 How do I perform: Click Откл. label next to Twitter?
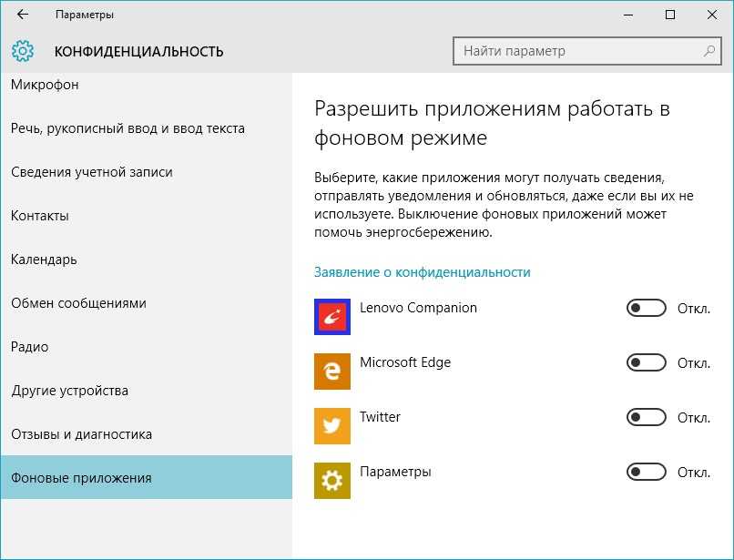694,418
